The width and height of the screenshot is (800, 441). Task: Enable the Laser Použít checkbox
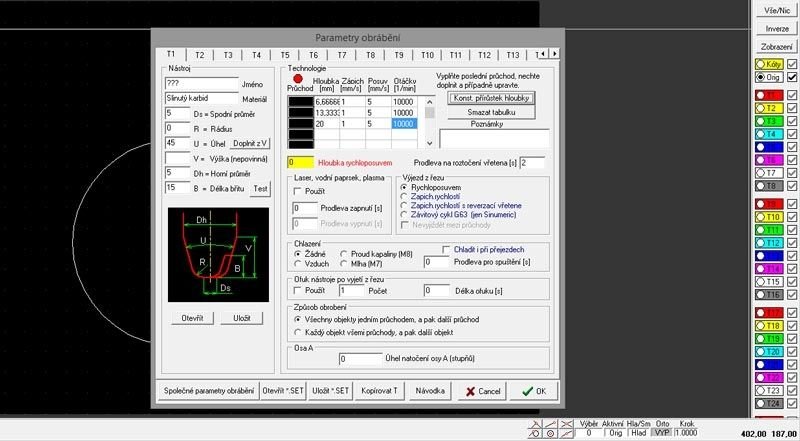[298, 190]
